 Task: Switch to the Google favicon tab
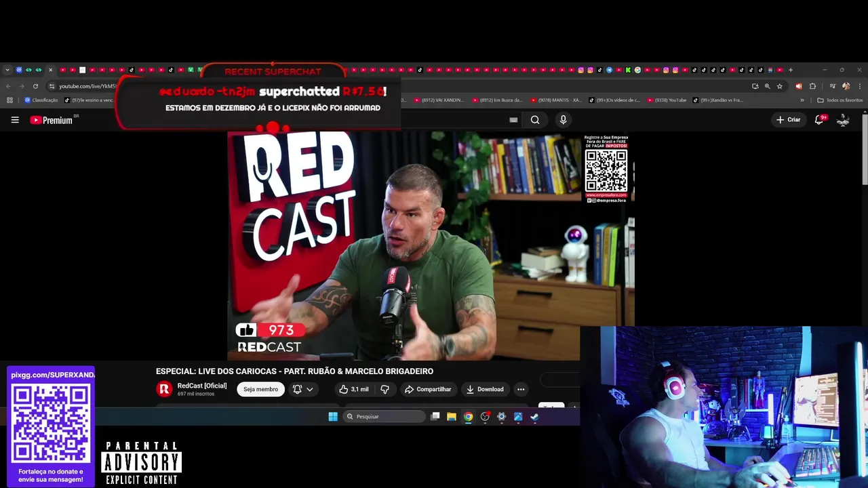point(637,70)
